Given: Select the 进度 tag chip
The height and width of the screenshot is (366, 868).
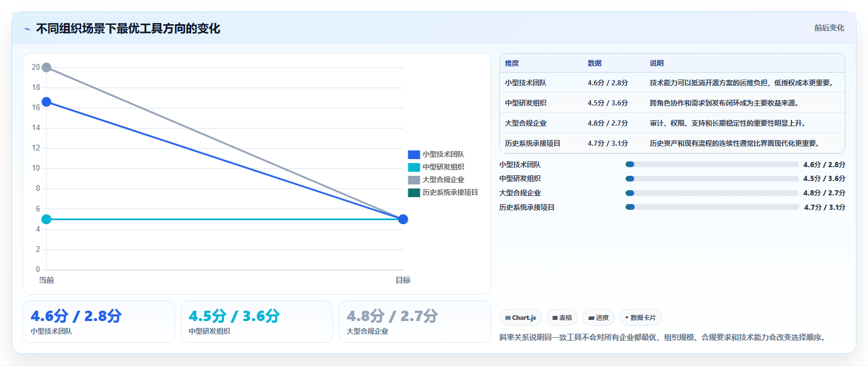Looking at the screenshot, I should pyautogui.click(x=598, y=318).
